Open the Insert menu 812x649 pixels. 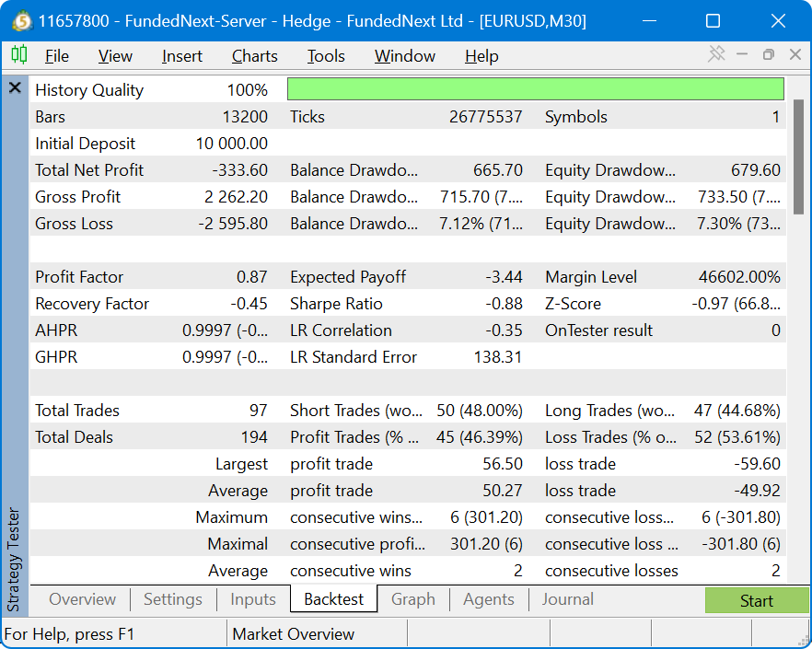click(x=181, y=56)
